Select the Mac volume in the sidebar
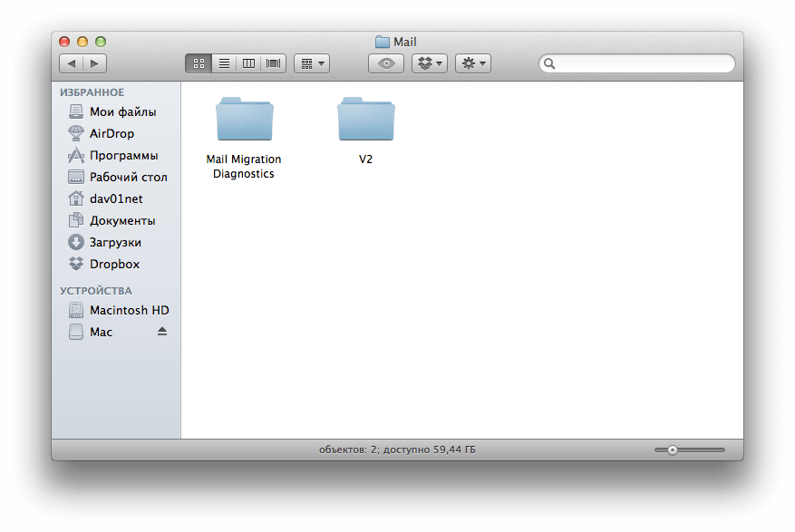Screen dimensions: 795x532 (116, 332)
